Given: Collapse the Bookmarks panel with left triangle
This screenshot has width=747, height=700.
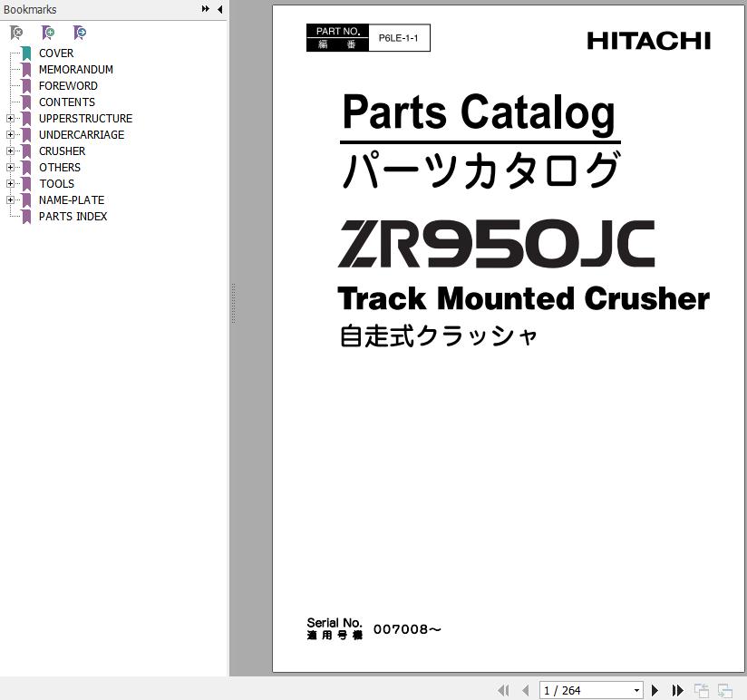Looking at the screenshot, I should 219,9.
